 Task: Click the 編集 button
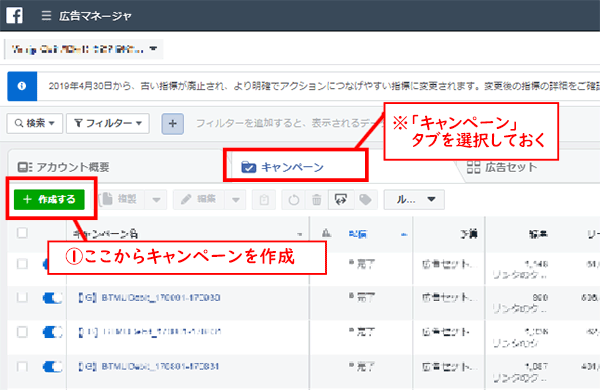pyautogui.click(x=199, y=200)
